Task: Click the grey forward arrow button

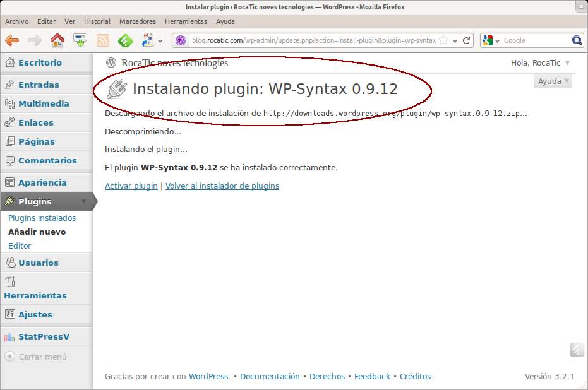Action: 35,40
